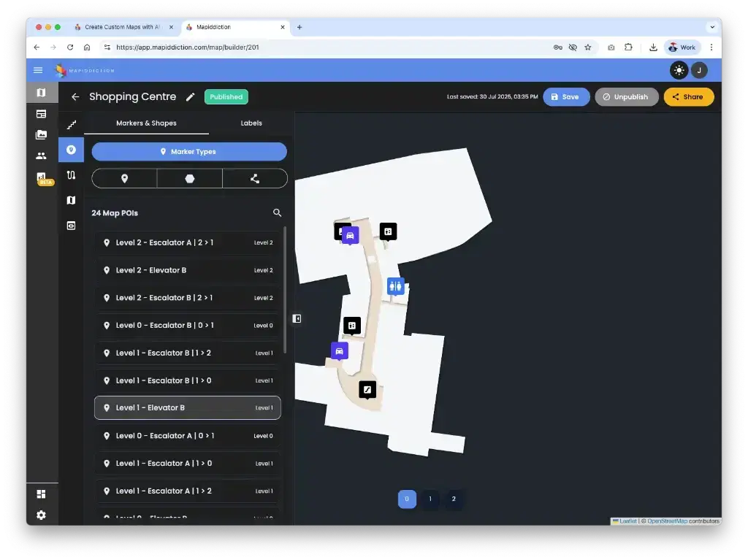Select Level 1 - Escalator B | 1 > 2
Viewport: 748px width, 560px height.
coord(188,353)
